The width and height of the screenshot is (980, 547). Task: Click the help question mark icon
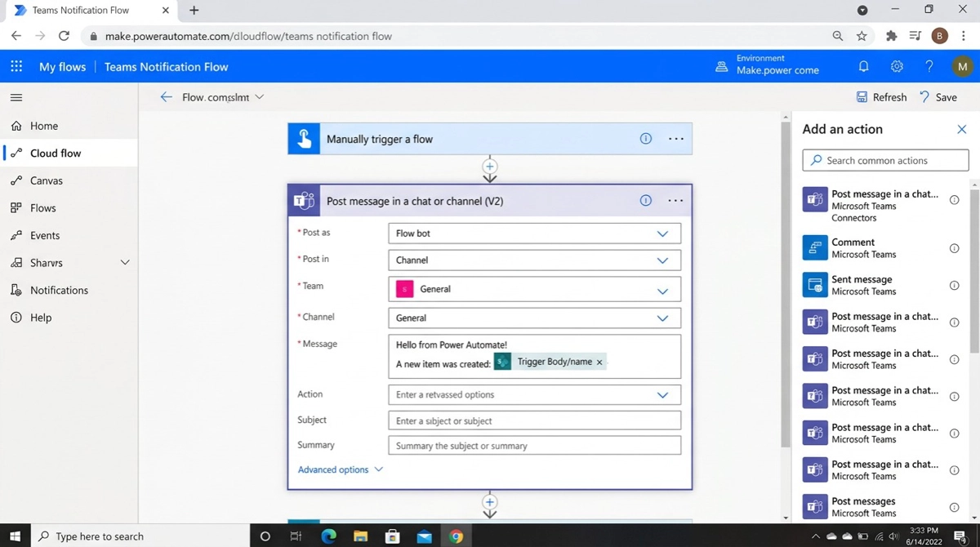pos(929,67)
